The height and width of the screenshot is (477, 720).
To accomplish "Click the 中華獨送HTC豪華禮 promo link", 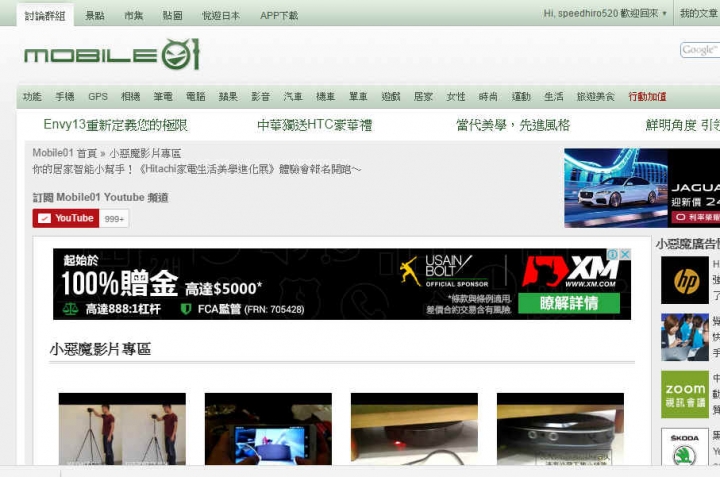I will (x=315, y=125).
